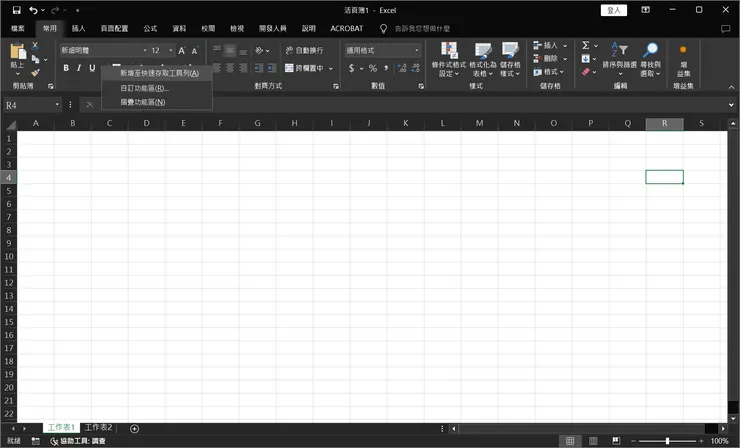Open Number format dialog launcher
Image resolution: width=740 pixels, height=448 pixels.
(421, 86)
